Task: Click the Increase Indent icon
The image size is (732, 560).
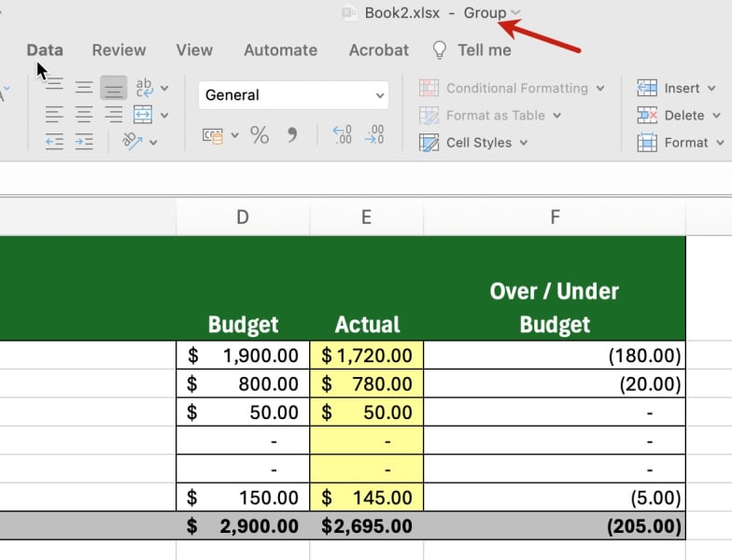Action: pyautogui.click(x=84, y=142)
